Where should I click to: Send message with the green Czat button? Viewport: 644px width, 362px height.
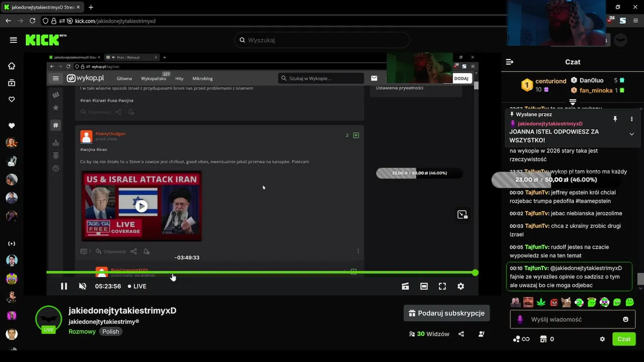[x=624, y=339]
